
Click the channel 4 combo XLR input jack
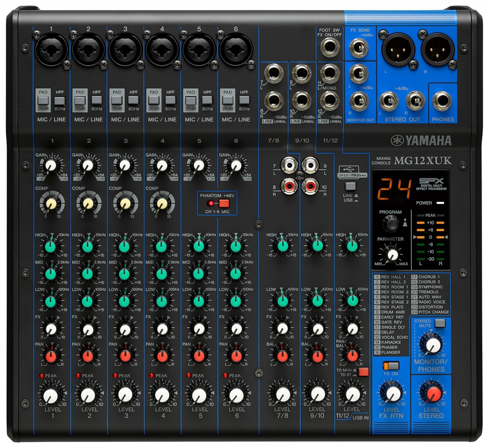tap(162, 49)
